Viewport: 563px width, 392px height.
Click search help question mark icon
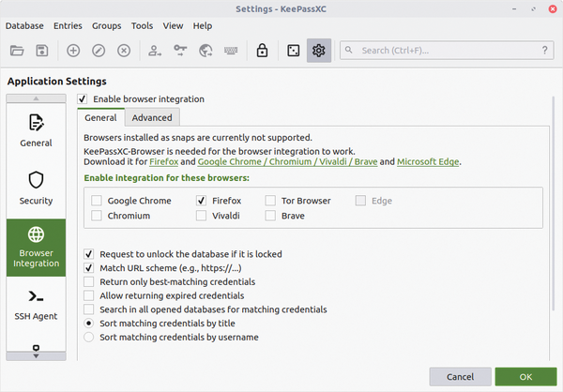point(544,51)
